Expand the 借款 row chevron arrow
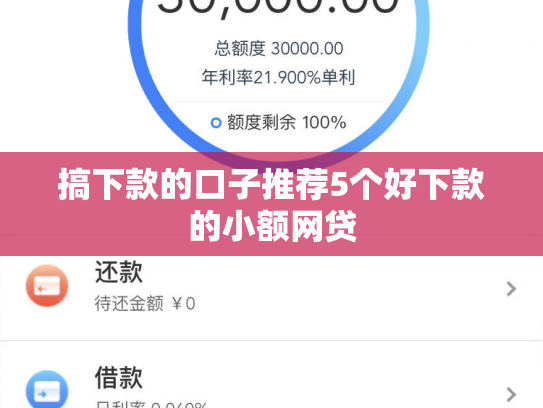The width and height of the screenshot is (543, 408). click(x=511, y=394)
